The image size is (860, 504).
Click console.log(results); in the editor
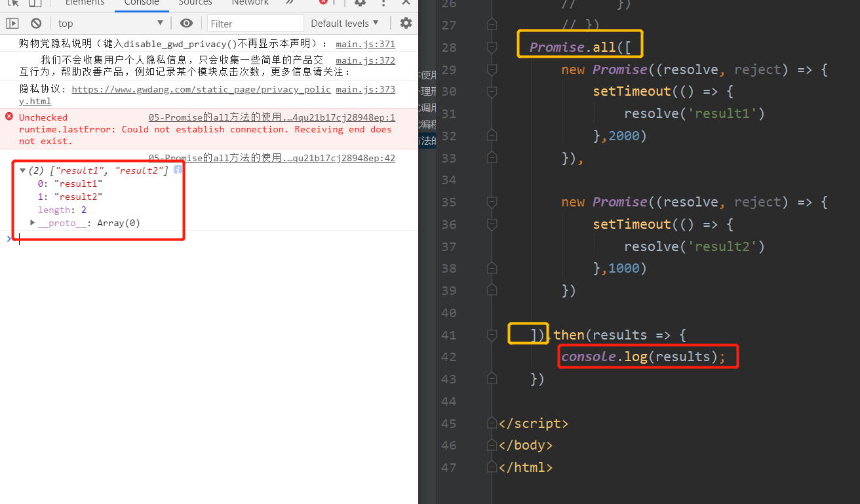click(644, 357)
